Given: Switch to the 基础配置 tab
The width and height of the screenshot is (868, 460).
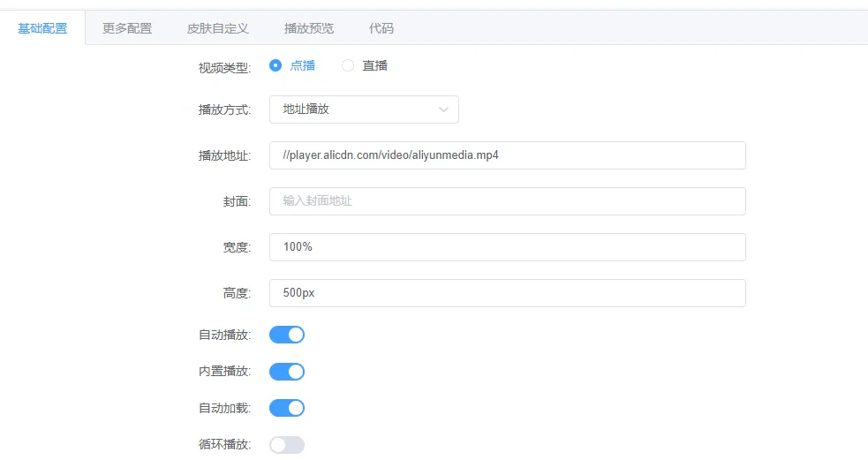Looking at the screenshot, I should pos(42,28).
